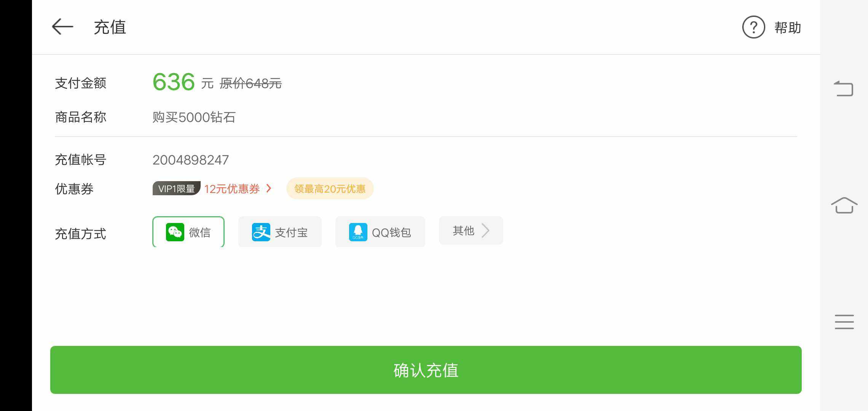Confirm recharge with 确认充值 button
Screen dimensions: 868x411
pyautogui.click(x=426, y=370)
